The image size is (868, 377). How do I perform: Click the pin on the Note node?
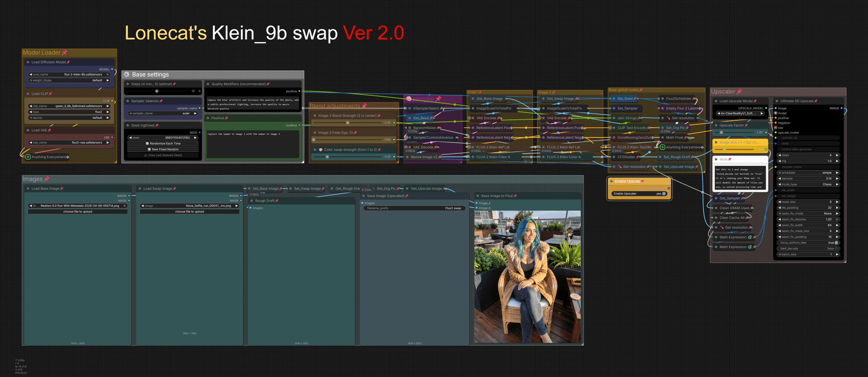(730, 160)
